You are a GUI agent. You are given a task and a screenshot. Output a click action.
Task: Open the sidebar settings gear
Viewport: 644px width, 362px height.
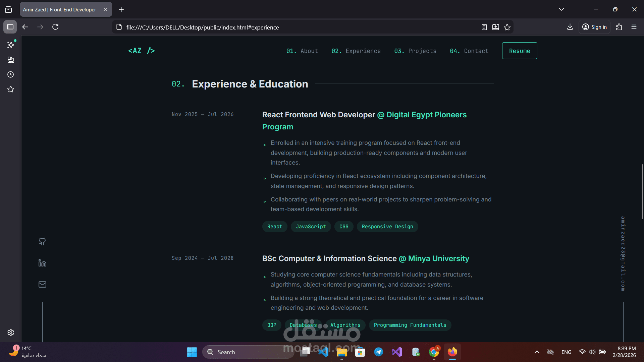[10, 333]
